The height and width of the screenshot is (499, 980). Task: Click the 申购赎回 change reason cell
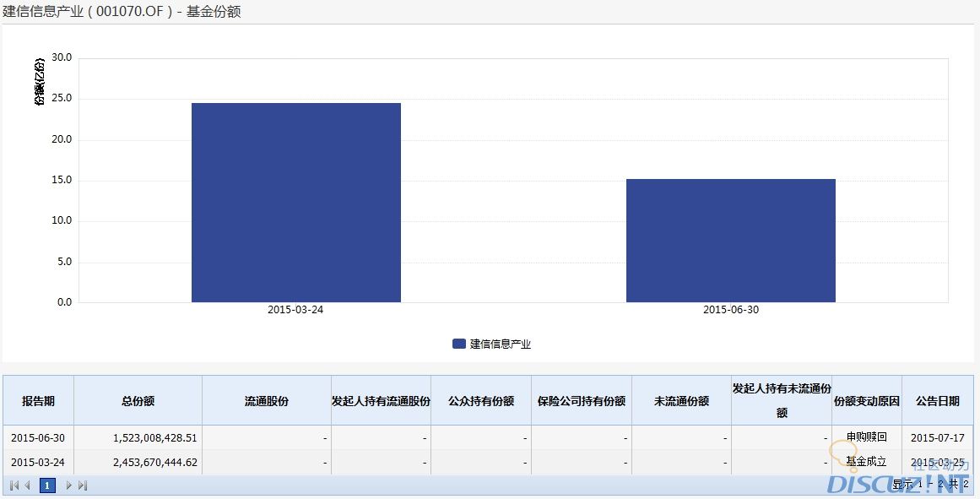(x=866, y=437)
